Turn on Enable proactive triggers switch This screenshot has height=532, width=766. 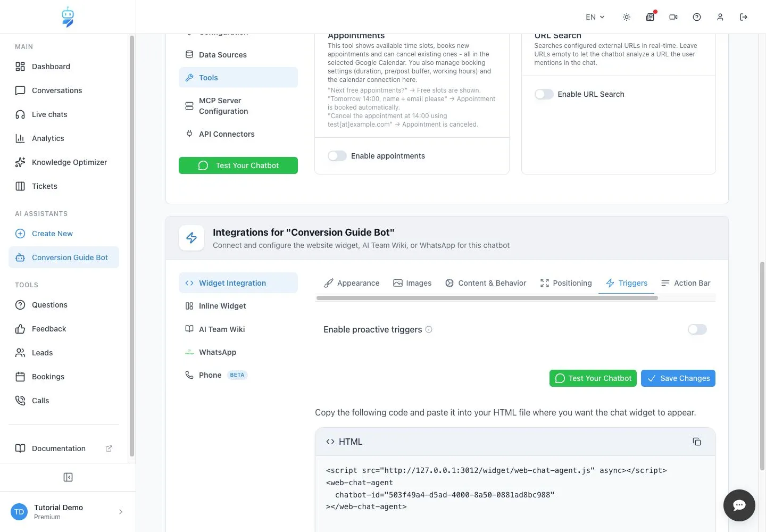tap(697, 329)
